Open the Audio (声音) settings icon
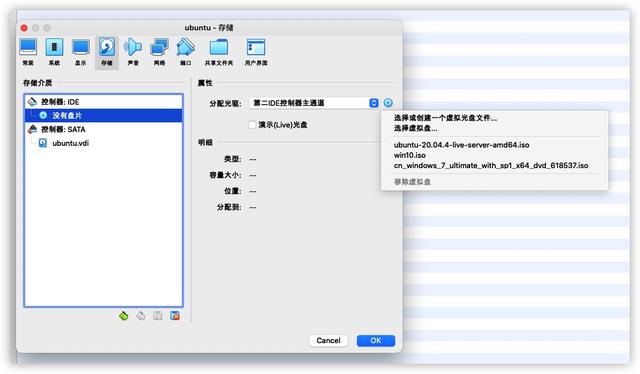 click(x=133, y=51)
